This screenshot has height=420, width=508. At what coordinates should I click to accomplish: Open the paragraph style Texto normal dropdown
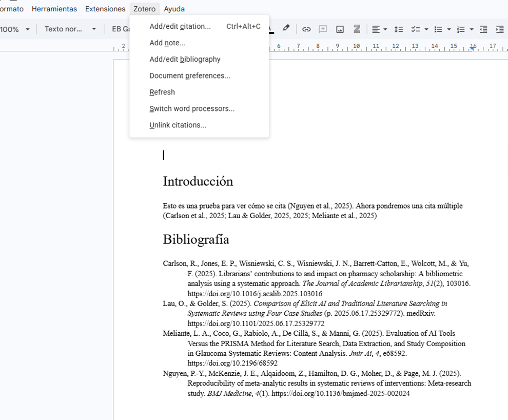click(x=70, y=29)
